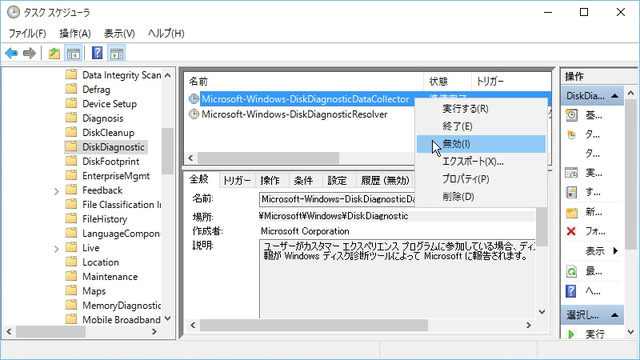
Task: Switch to the 条件 tab
Action: coord(304,181)
